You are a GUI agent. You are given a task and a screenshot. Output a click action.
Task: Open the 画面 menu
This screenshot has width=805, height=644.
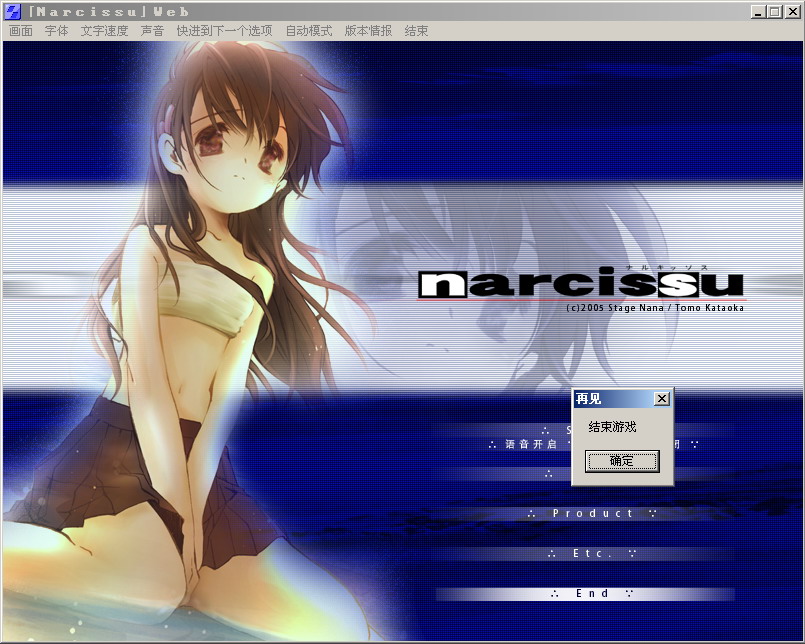[21, 31]
